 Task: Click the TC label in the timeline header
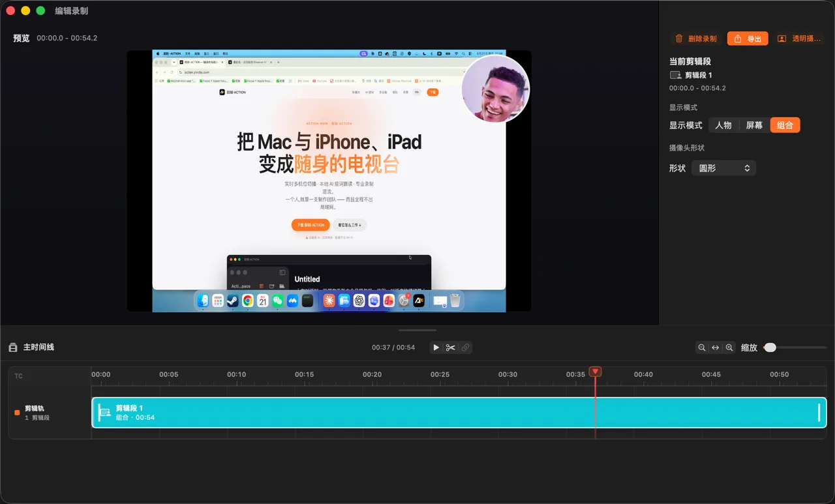coord(18,376)
